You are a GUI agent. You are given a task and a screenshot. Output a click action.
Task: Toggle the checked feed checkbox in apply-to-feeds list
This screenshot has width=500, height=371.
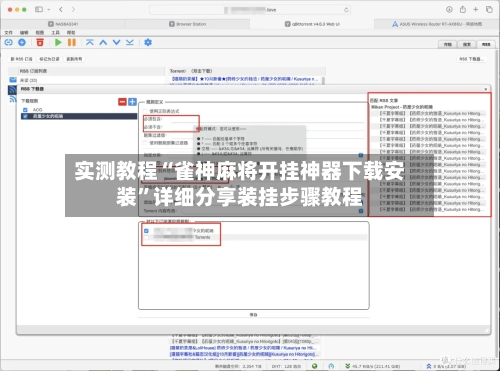[x=146, y=231]
